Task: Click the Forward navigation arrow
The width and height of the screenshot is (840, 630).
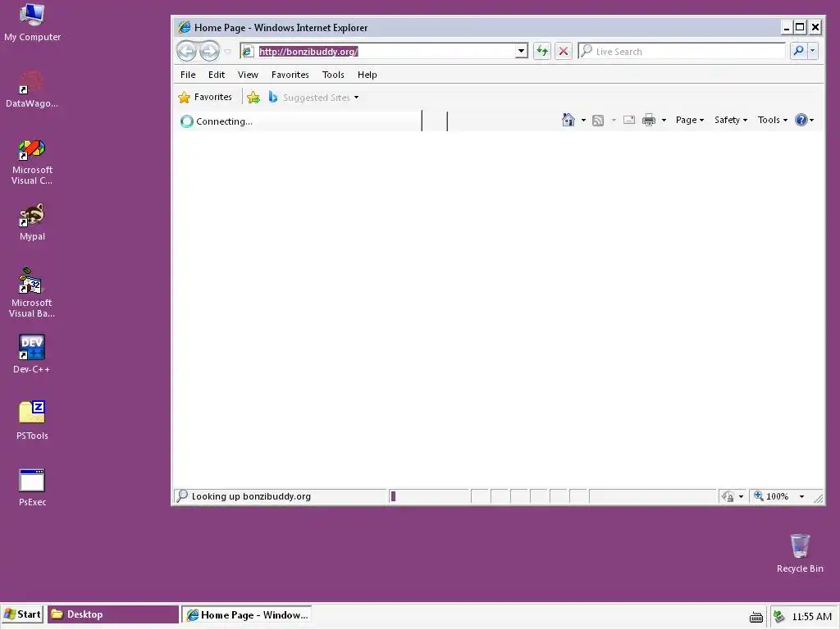Action: [209, 52]
